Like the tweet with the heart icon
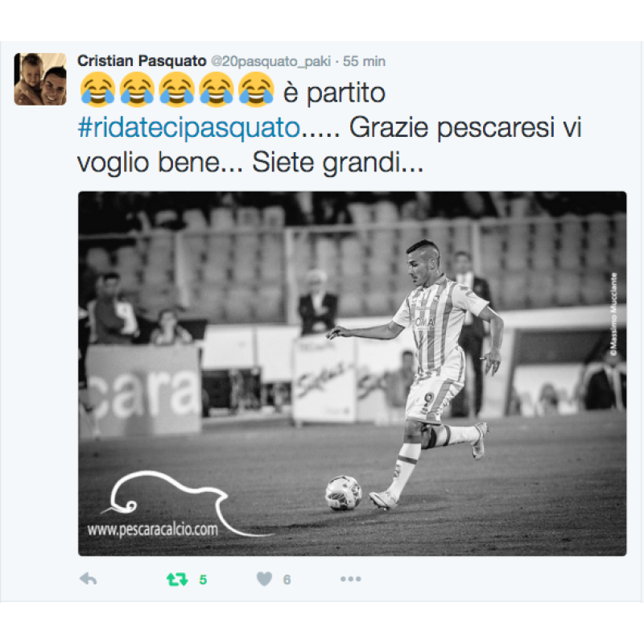The width and height of the screenshot is (644, 644). coord(264,579)
